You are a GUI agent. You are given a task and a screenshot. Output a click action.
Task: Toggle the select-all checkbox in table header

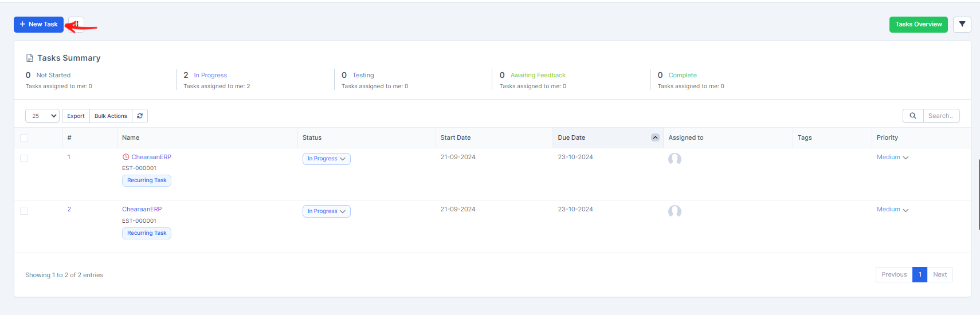tap(24, 138)
